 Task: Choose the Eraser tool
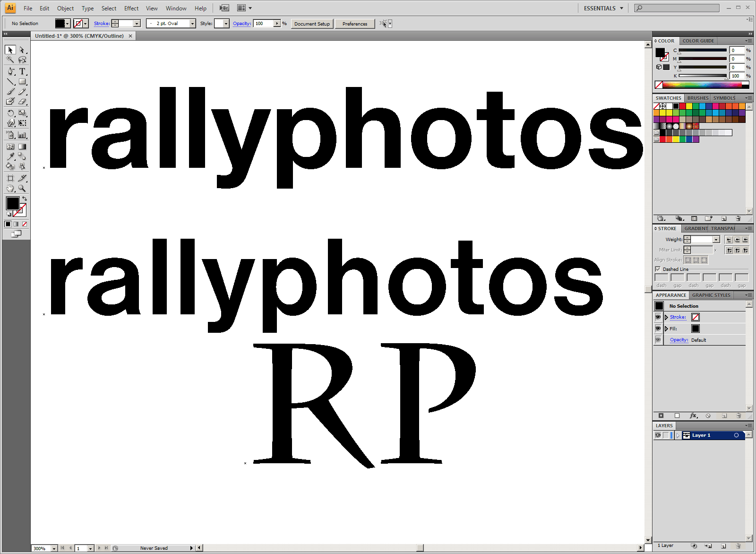(22, 101)
